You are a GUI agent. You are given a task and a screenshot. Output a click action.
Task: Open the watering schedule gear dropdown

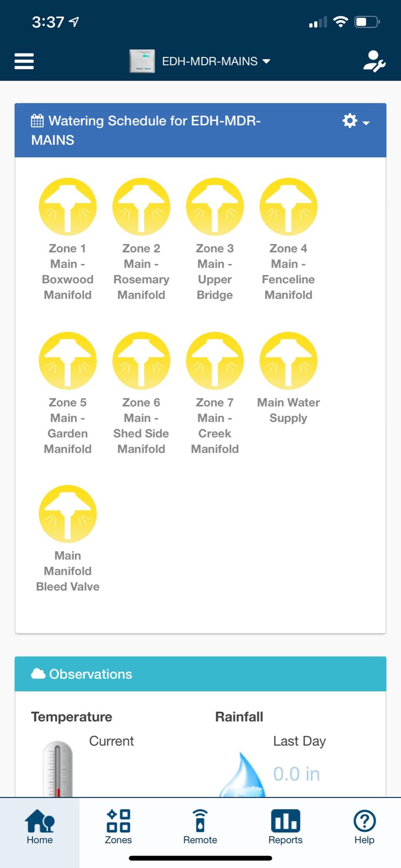click(356, 121)
